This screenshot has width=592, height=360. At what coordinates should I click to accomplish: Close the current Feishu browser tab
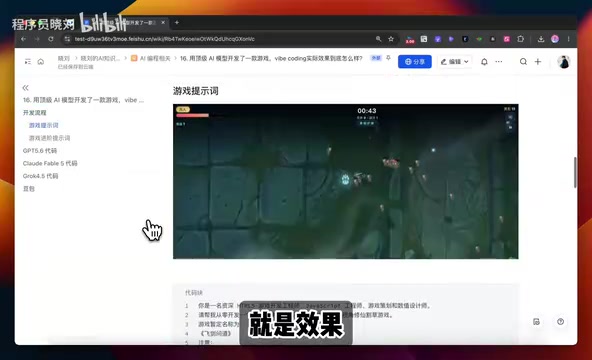pos(163,23)
